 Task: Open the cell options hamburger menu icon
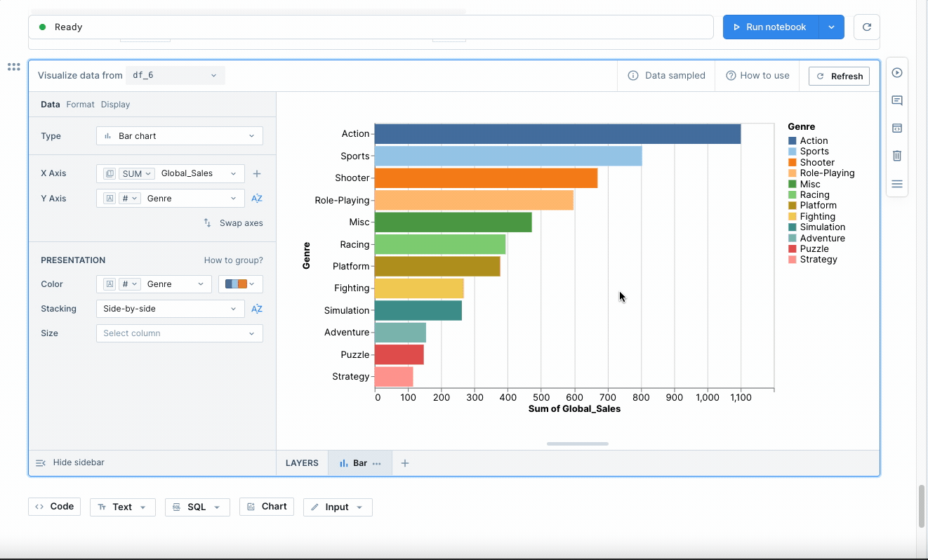(896, 184)
